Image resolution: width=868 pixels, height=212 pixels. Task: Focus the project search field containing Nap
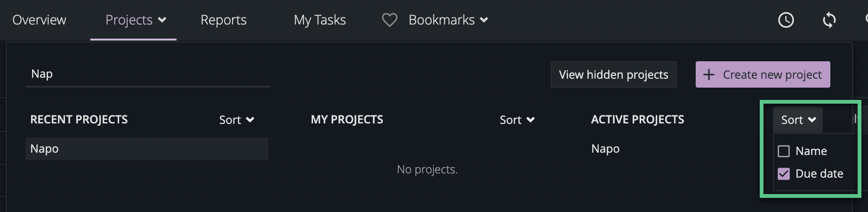[147, 74]
